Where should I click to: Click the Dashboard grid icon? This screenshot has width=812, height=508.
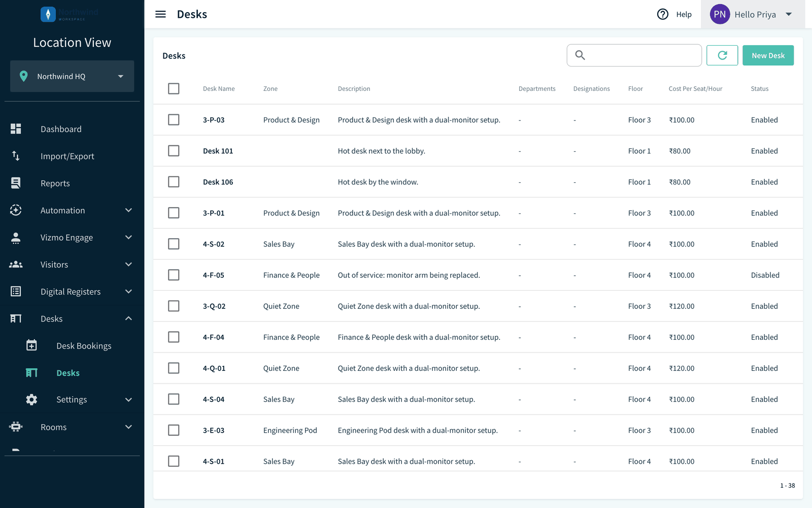[16, 129]
